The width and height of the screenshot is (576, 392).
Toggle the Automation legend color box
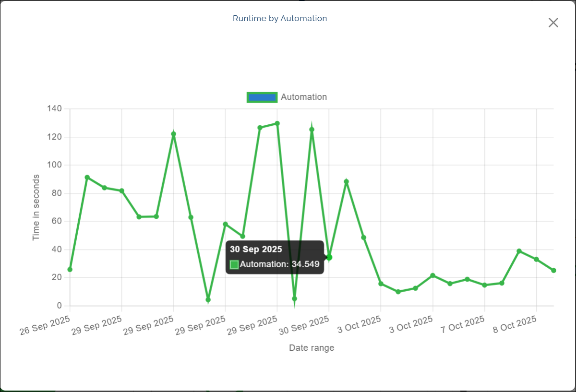coord(262,97)
